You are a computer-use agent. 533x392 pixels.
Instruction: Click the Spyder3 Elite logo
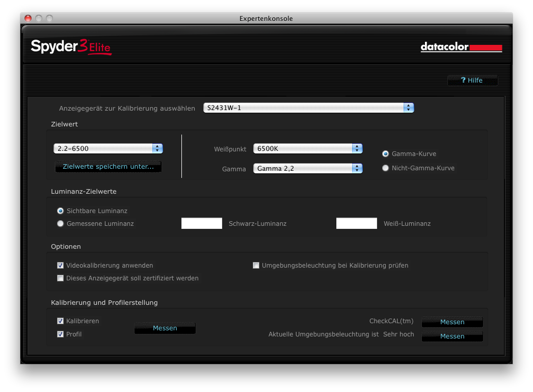[70, 47]
